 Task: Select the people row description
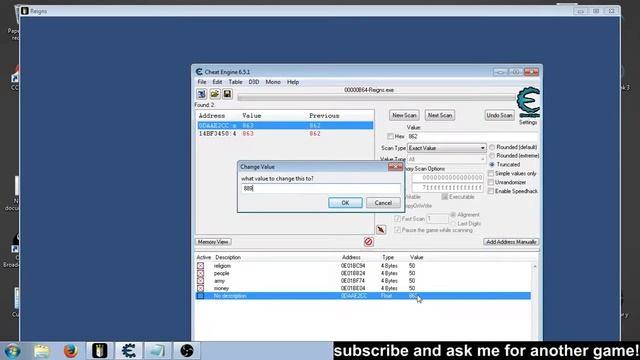coord(221,273)
